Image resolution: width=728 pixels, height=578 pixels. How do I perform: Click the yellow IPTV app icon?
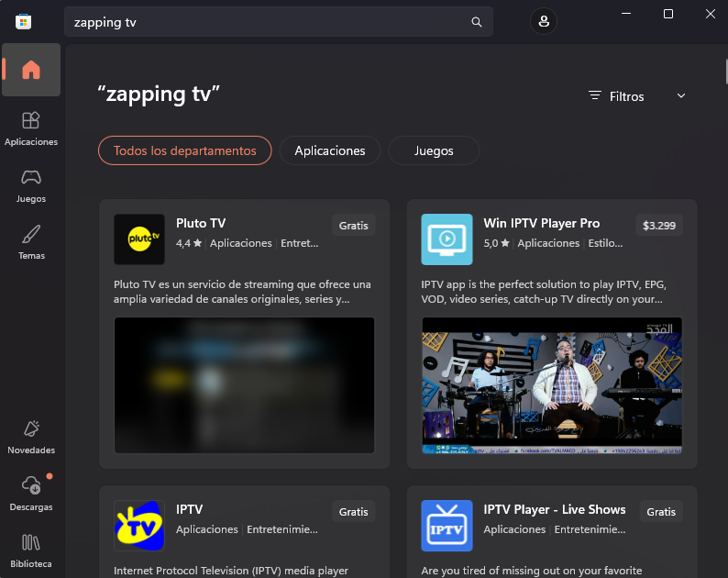(x=139, y=526)
